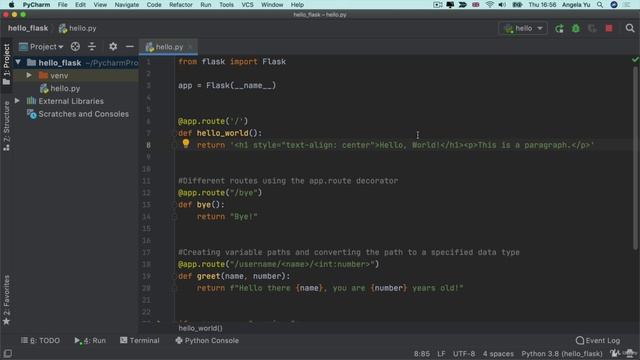Open the Favorites side tool tab
Viewport: 640px width, 360px height.
tap(6, 300)
